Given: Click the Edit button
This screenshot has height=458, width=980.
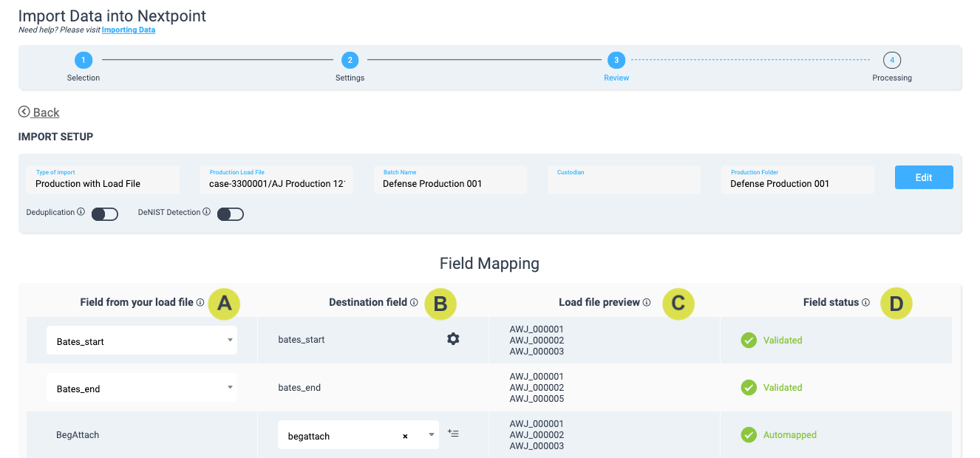Looking at the screenshot, I should [923, 177].
